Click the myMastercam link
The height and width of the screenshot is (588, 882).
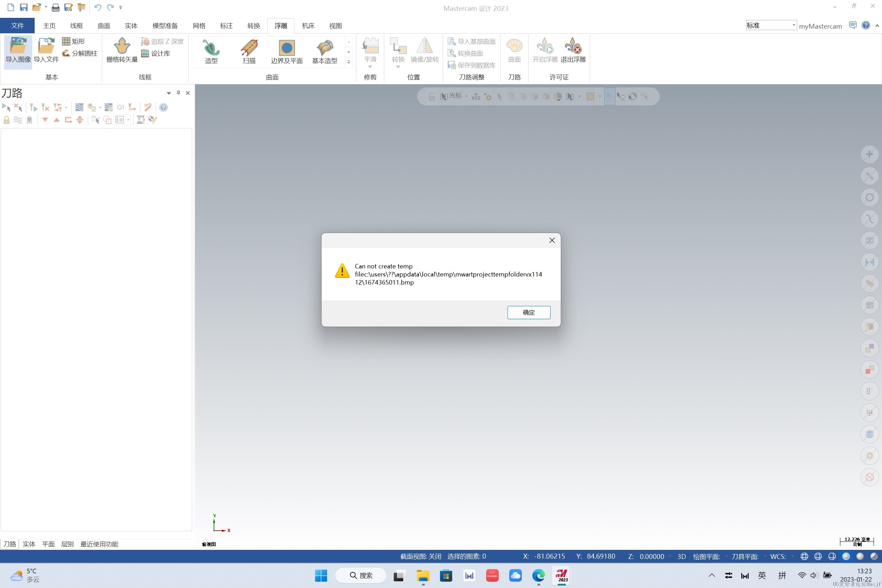pyautogui.click(x=820, y=26)
